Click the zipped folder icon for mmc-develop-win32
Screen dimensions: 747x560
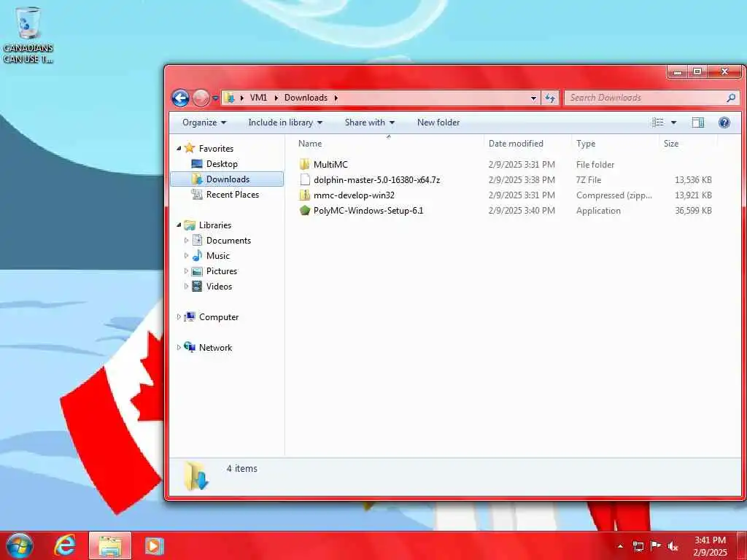pyautogui.click(x=305, y=195)
